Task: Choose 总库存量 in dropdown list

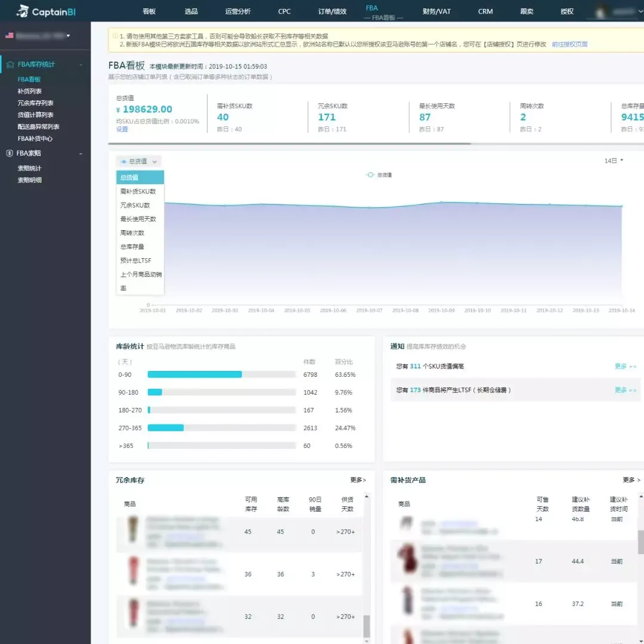Action: pyautogui.click(x=140, y=247)
